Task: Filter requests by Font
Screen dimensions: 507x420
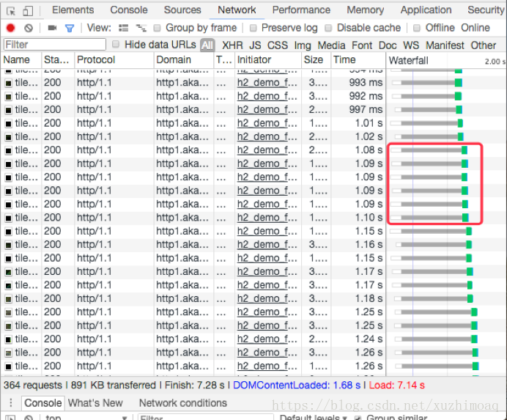Action: coord(362,45)
